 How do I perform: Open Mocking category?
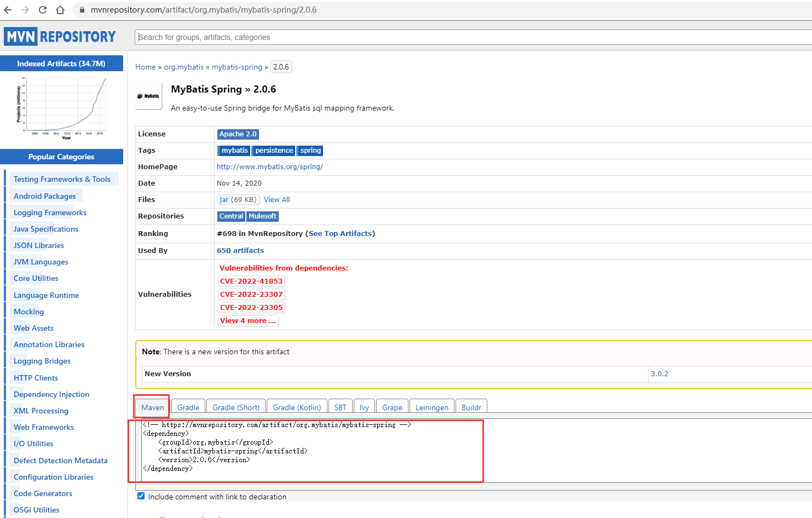coord(29,312)
